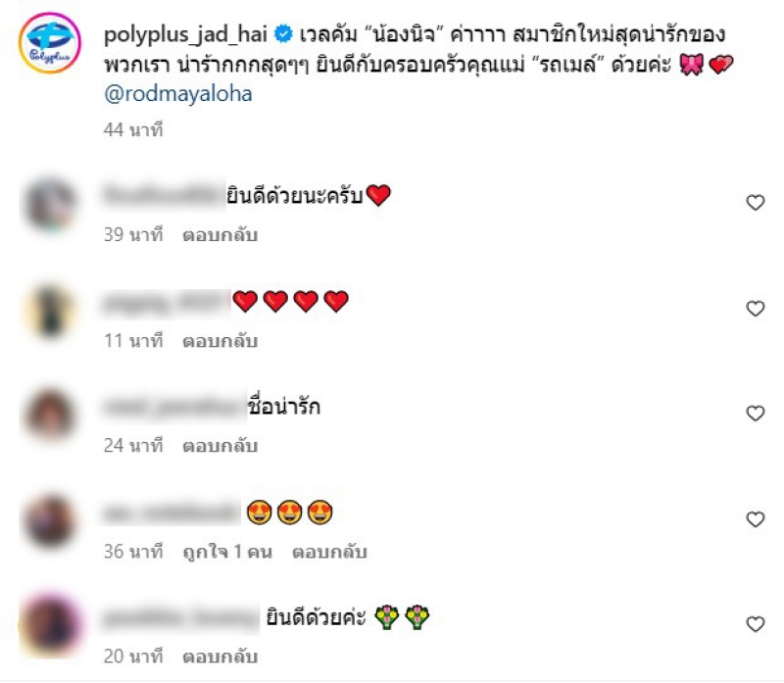Image resolution: width=784 pixels, height=683 pixels.
Task: Open the avatar beside the ชื่อน่ารัก comment
Action: tap(50, 415)
